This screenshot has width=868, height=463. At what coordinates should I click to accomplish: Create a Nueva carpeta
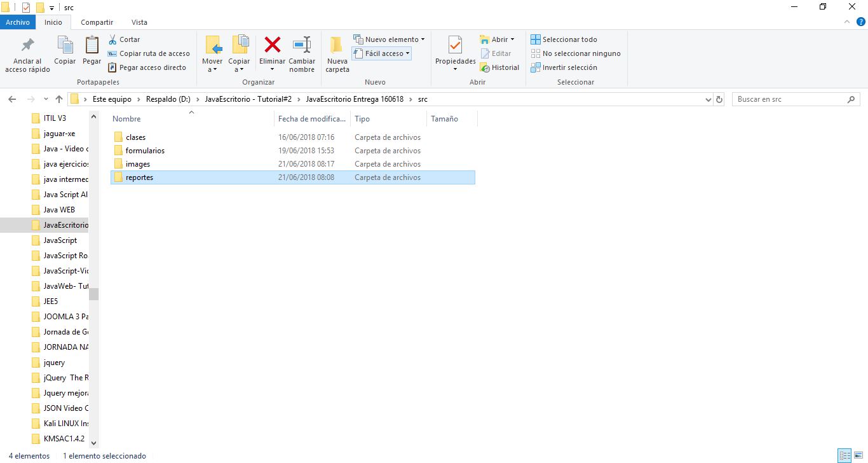click(x=337, y=54)
